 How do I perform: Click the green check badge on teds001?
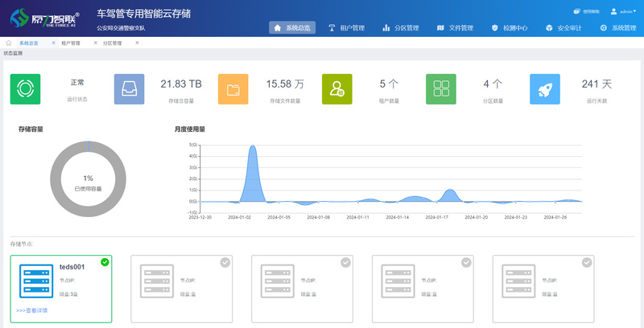(105, 262)
